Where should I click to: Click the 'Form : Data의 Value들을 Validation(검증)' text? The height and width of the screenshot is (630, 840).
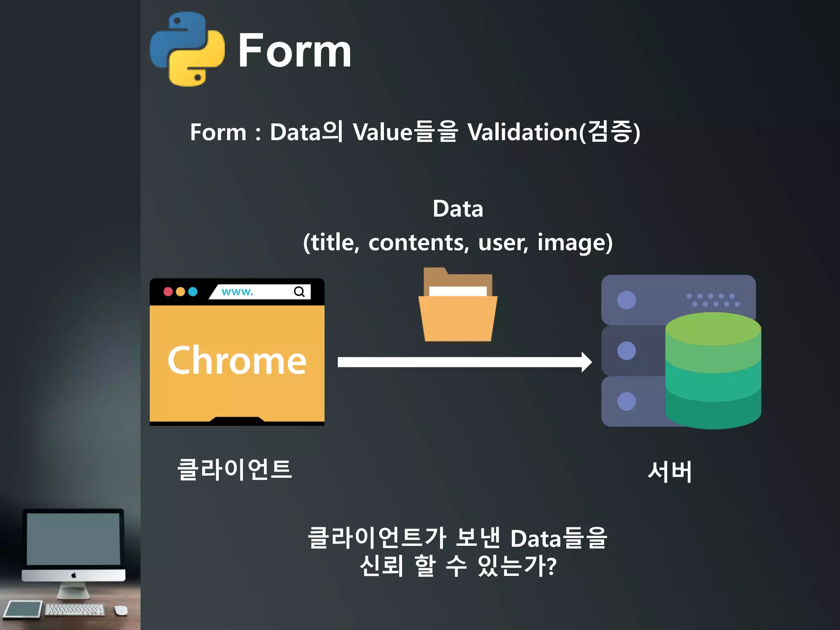[415, 132]
